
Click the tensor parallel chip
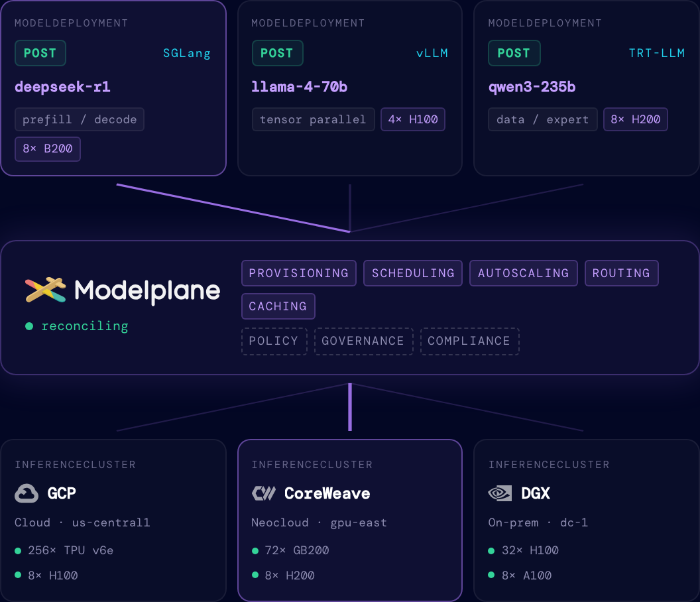pyautogui.click(x=313, y=120)
